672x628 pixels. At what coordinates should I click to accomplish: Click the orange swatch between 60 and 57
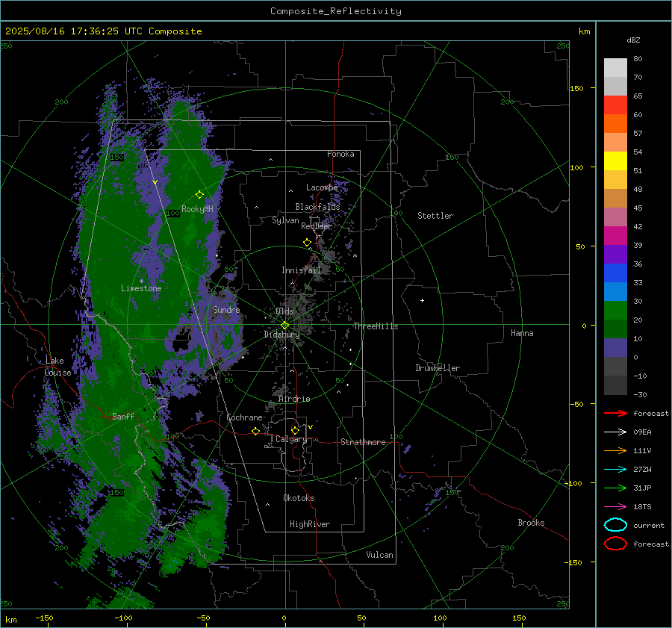tap(615, 123)
